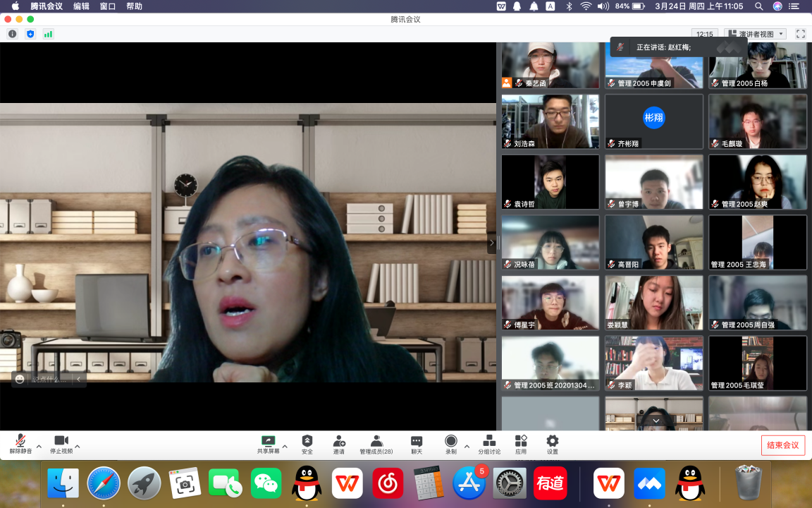Start recording using 录制 button
This screenshot has height=508, width=812.
pos(451,444)
